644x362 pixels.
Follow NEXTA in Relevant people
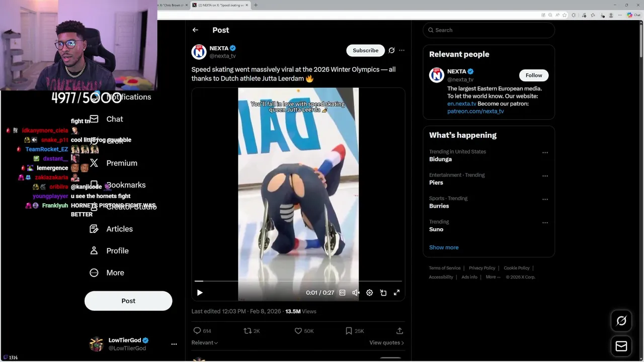pos(534,75)
